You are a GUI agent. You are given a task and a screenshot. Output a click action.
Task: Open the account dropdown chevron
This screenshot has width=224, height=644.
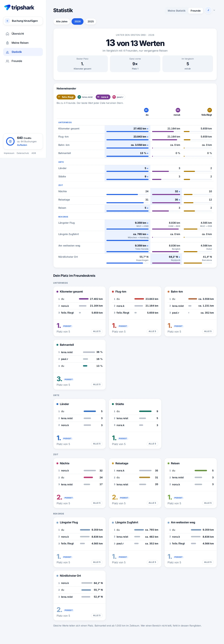(x=214, y=10)
